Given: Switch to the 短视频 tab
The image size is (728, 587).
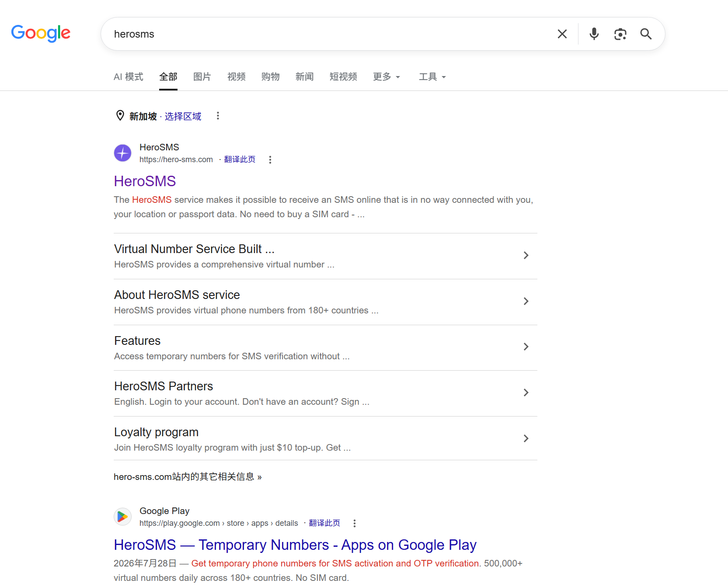Looking at the screenshot, I should 343,77.
